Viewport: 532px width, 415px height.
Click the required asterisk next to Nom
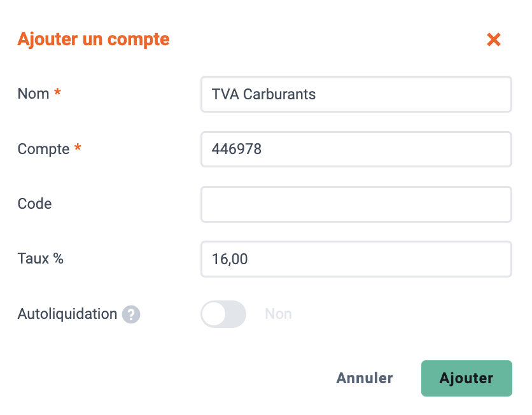58,92
